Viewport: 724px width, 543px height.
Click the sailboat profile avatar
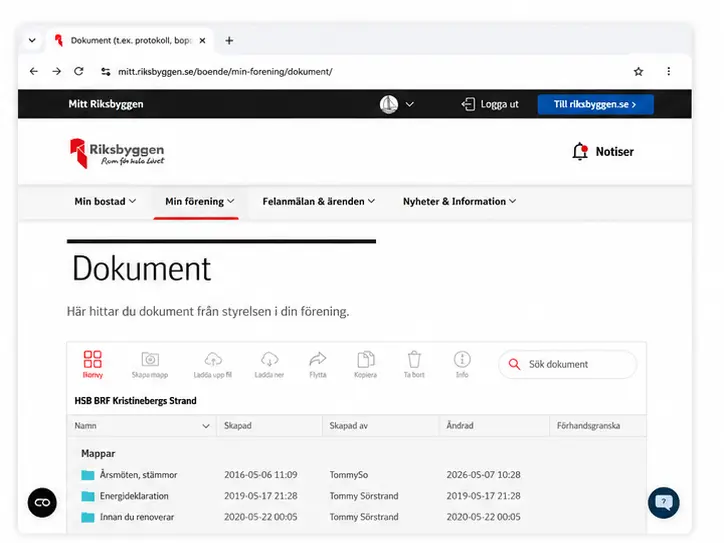(x=389, y=104)
